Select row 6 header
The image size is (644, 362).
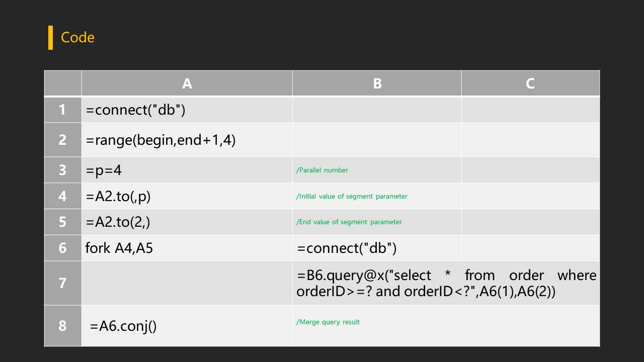tap(62, 248)
